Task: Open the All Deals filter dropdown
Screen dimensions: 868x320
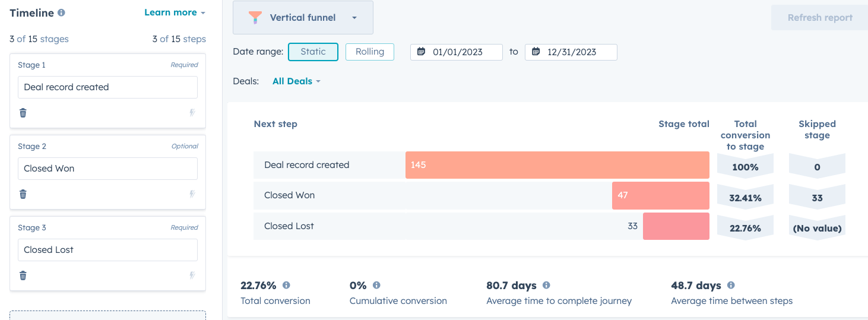Action: pos(296,81)
